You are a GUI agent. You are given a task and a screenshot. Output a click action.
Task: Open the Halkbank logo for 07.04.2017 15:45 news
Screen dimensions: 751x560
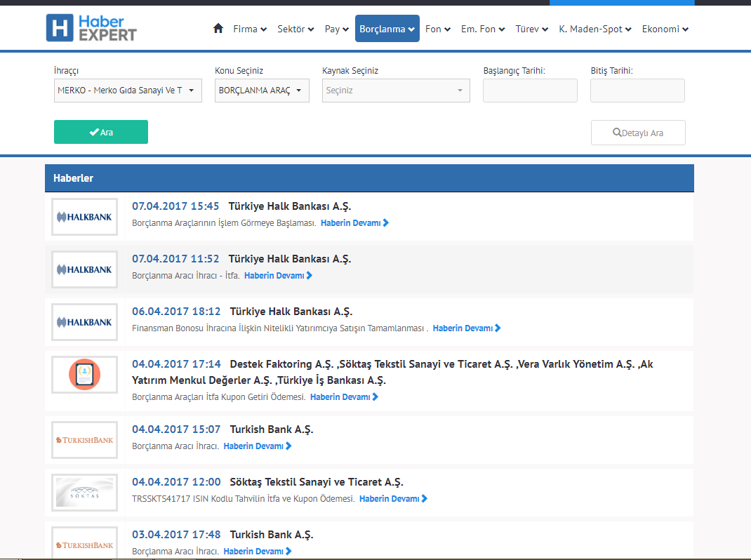pyautogui.click(x=85, y=217)
